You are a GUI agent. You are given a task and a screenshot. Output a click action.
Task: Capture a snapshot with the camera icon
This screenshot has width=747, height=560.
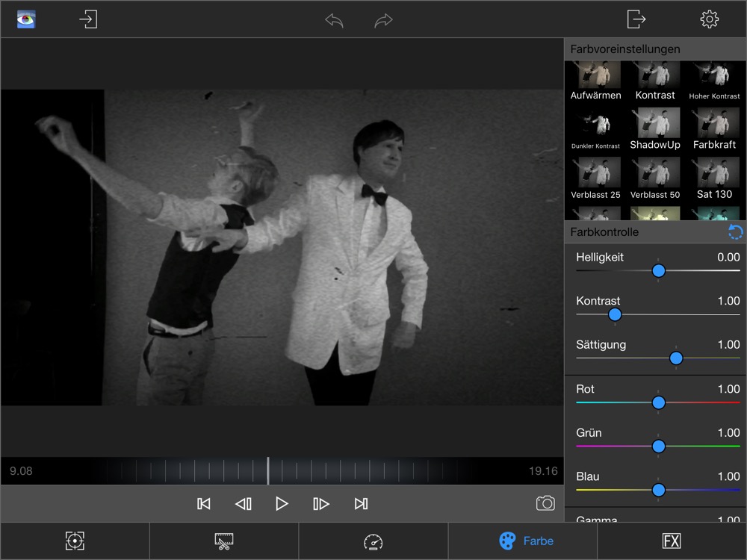(x=545, y=504)
